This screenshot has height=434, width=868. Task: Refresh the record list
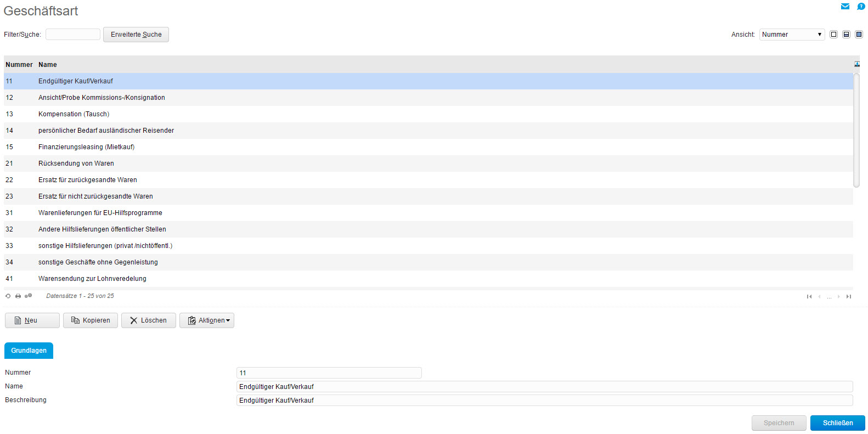(x=8, y=296)
